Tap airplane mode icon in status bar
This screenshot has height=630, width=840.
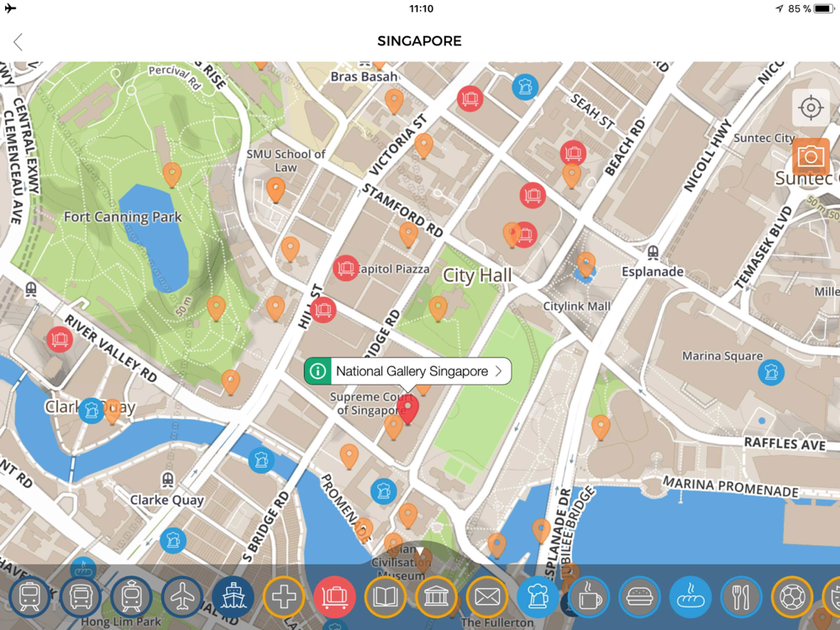click(x=10, y=8)
